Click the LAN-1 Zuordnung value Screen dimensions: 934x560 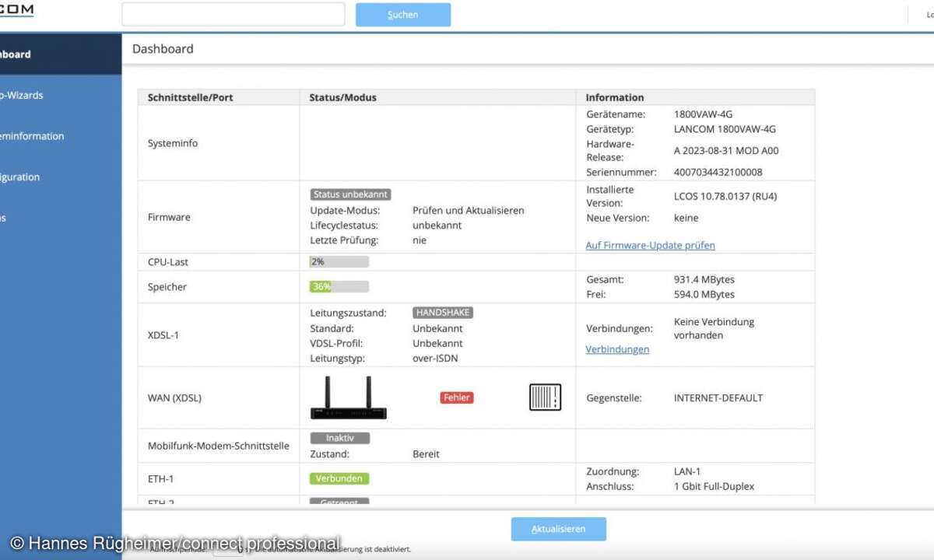(x=687, y=471)
